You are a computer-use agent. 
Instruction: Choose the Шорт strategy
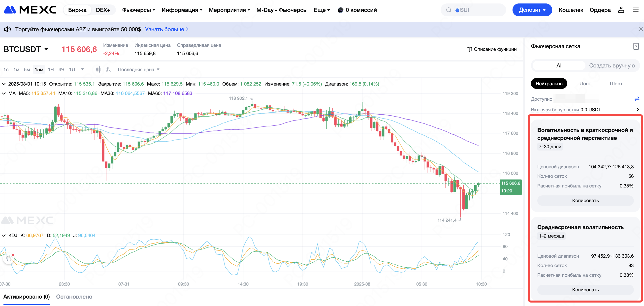tap(616, 84)
